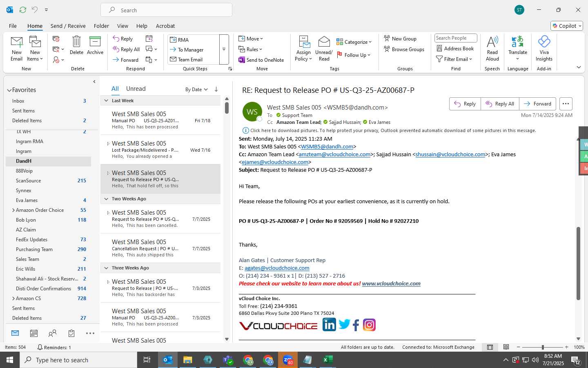588x368 pixels.
Task: Click Forward button in reading pane
Action: (x=538, y=104)
